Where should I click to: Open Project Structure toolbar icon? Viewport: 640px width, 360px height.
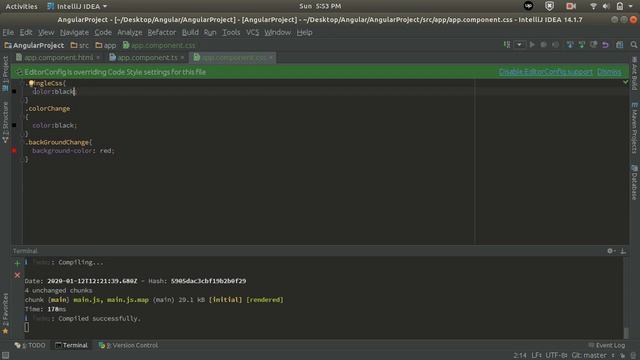pyautogui.click(x=620, y=44)
